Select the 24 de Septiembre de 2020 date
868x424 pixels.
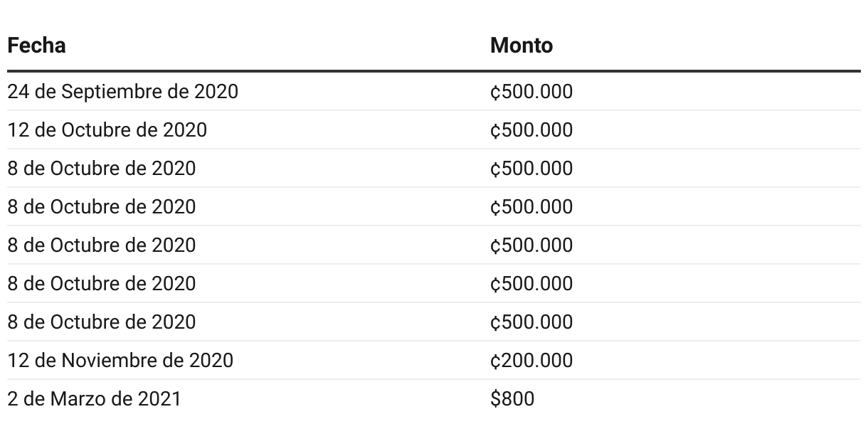(122, 92)
